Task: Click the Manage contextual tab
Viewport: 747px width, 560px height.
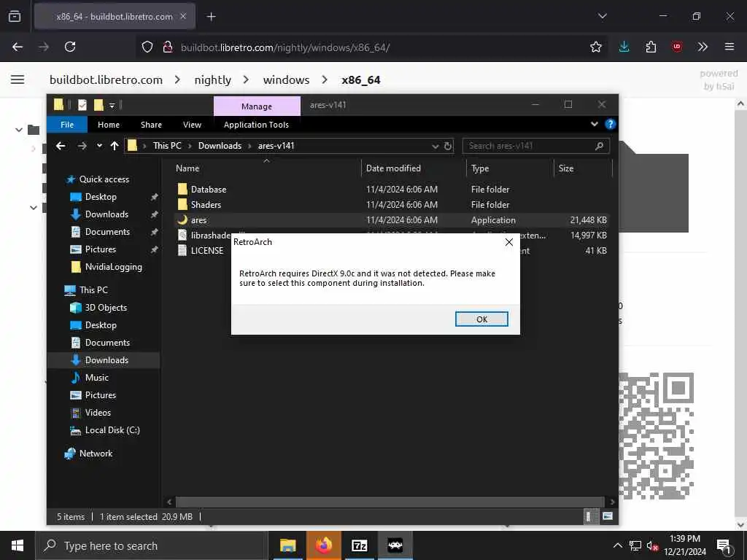Action: pos(257,106)
